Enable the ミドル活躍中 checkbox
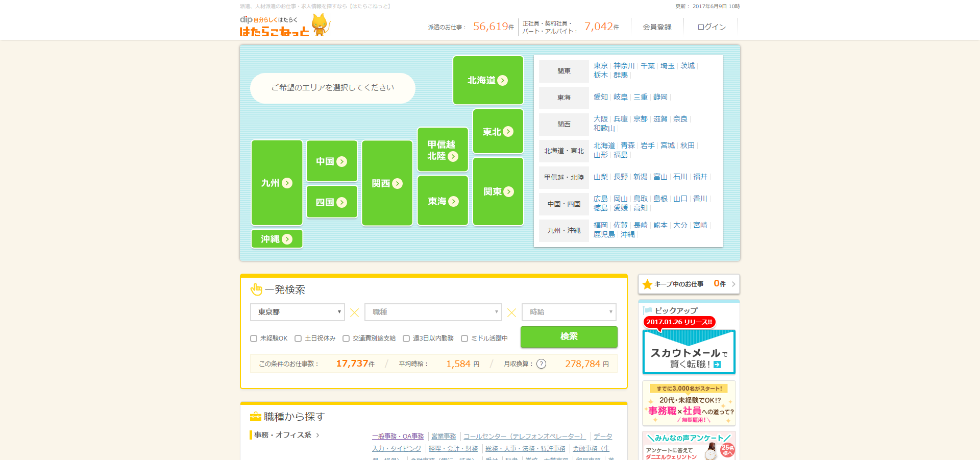Screen dimensions: 980x460 tap(464, 338)
